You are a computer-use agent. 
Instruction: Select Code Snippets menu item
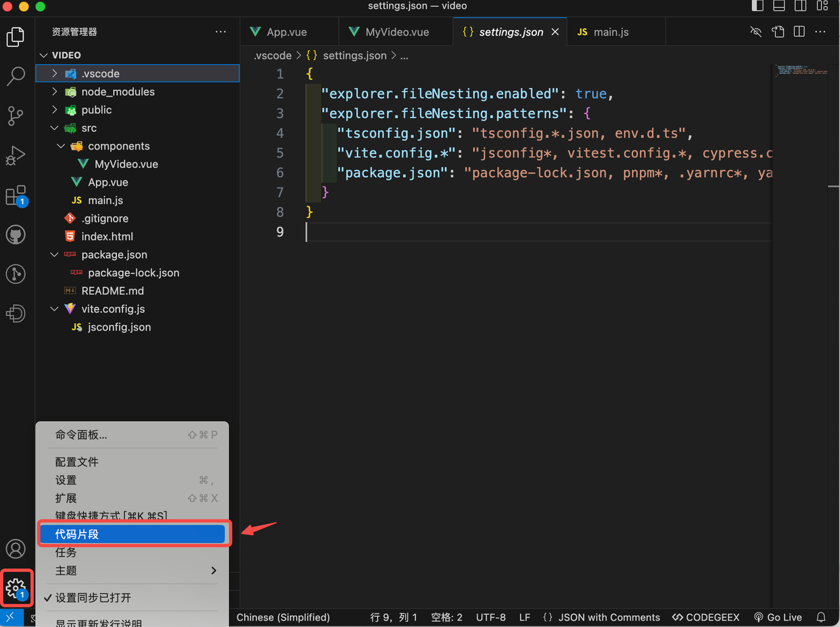coord(131,534)
